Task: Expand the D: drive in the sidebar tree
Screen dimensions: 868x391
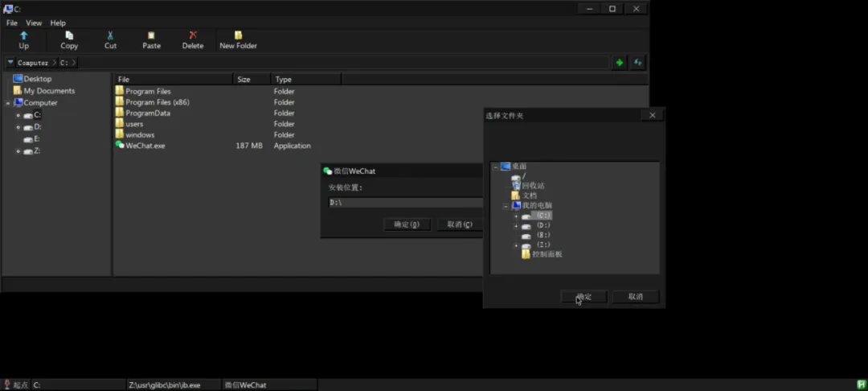Action: 18,127
